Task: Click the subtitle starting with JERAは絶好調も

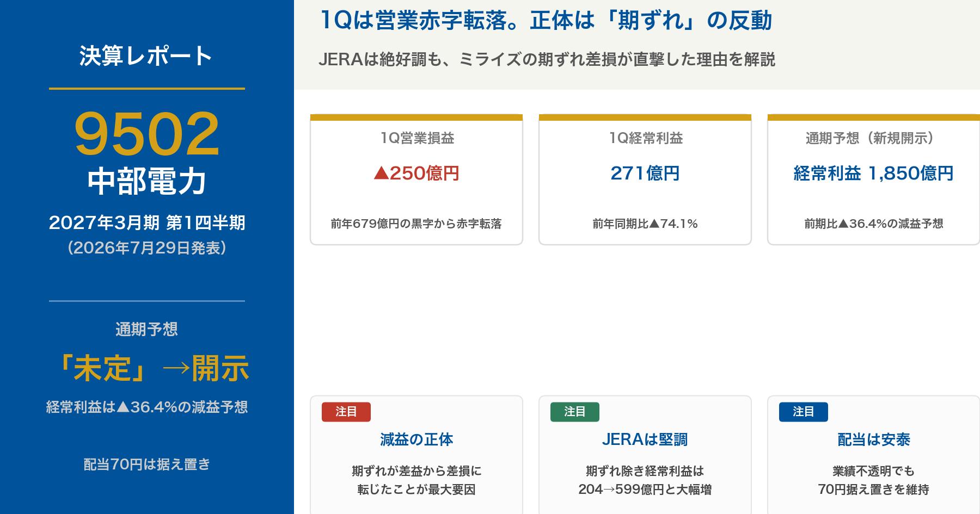Action: (547, 59)
